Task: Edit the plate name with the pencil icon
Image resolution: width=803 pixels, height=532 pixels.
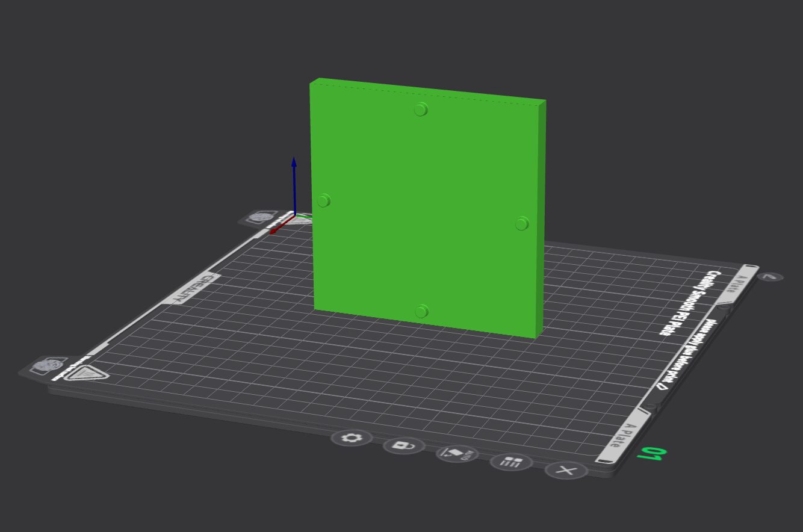Action: click(x=771, y=277)
